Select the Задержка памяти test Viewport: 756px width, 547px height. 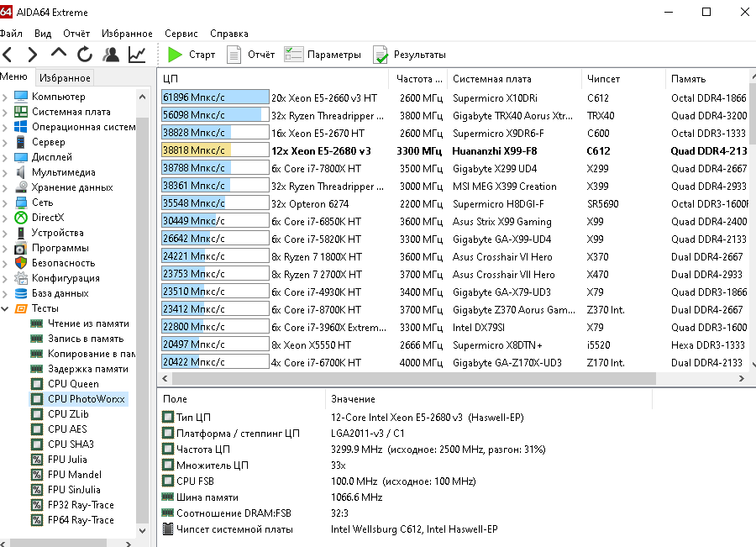point(87,369)
